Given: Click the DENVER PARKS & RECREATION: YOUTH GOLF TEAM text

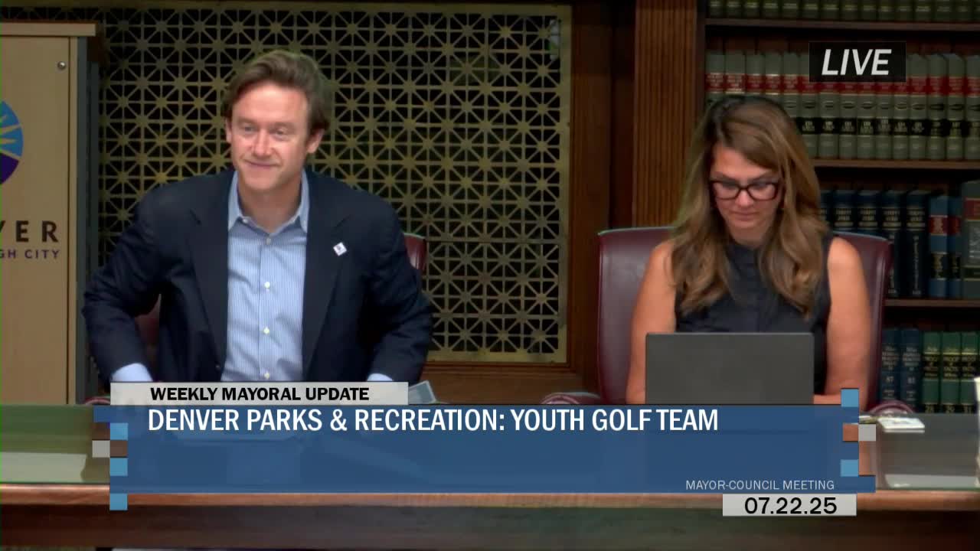Looking at the screenshot, I should click(433, 419).
